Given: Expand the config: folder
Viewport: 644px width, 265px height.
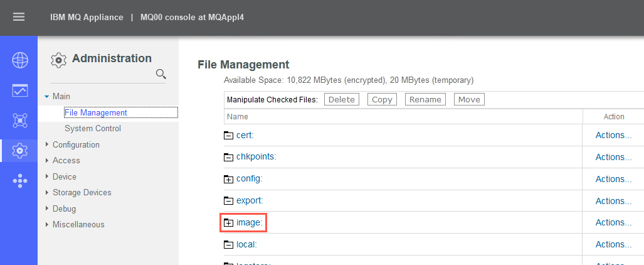Looking at the screenshot, I should pos(228,180).
